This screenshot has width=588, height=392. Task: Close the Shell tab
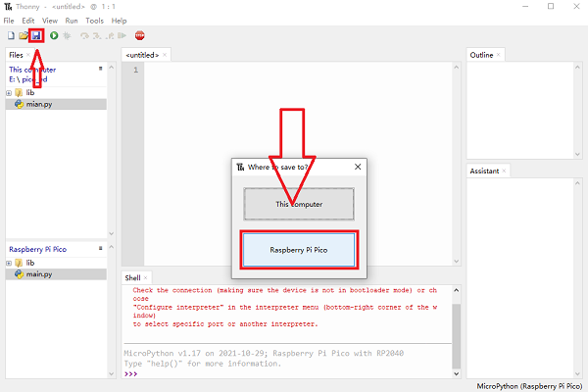(x=145, y=277)
